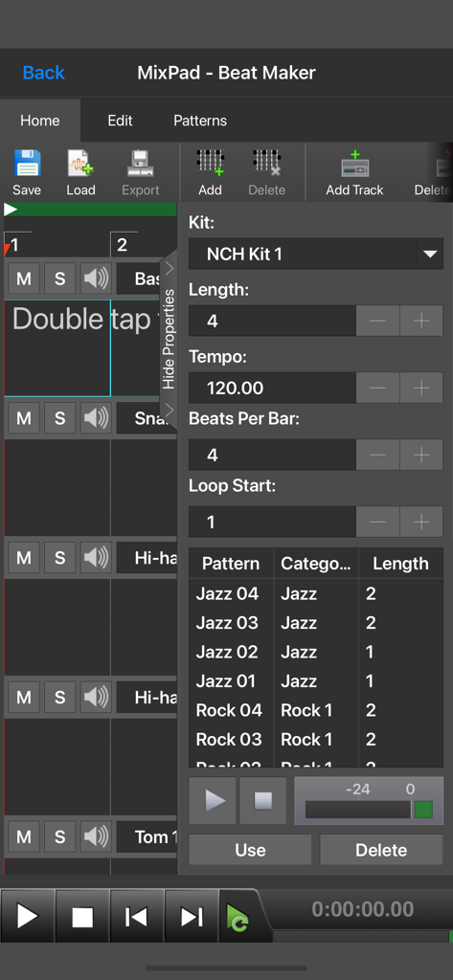Open the Patterns tab

coord(200,121)
